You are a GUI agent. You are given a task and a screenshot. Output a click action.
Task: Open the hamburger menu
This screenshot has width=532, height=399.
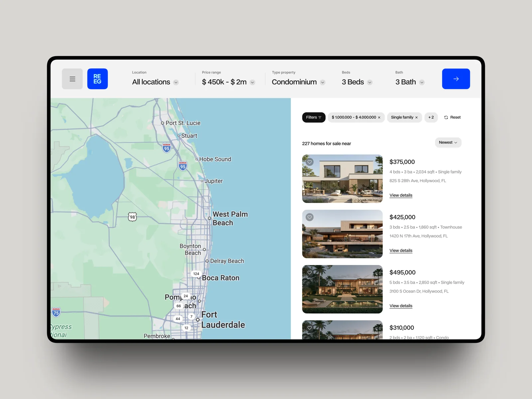[72, 79]
